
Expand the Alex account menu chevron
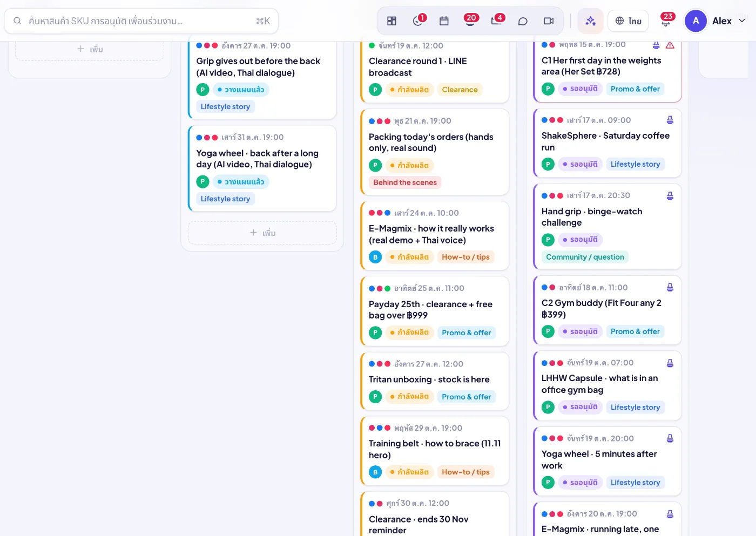click(x=742, y=21)
